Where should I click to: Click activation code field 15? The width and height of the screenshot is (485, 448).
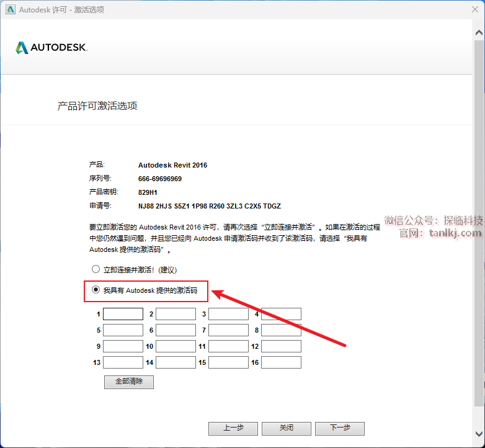point(229,362)
